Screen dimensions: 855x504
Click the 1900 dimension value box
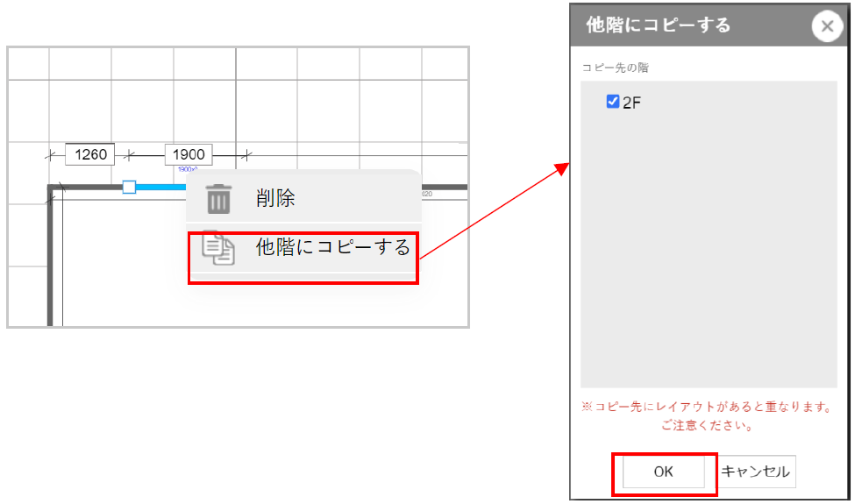[189, 155]
